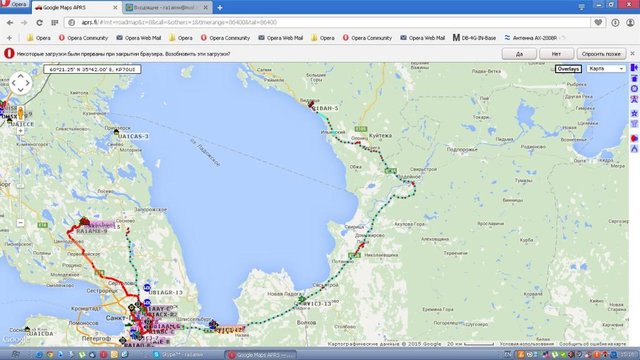Switch to the Google Maps APRS tab
The width and height of the screenshot is (640, 360).
click(x=76, y=7)
